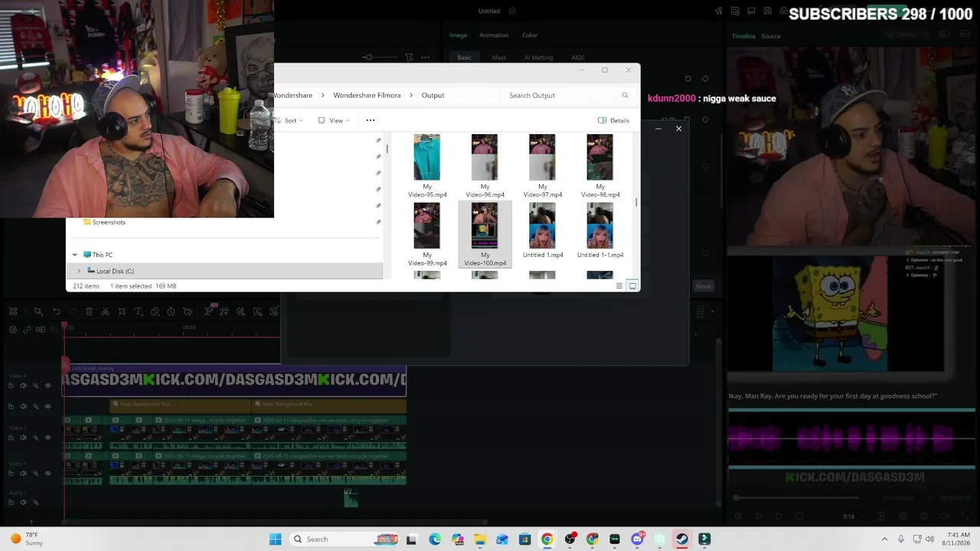Click the undo arrow in timeline toolbar
Image resolution: width=980 pixels, height=551 pixels.
[x=57, y=311]
